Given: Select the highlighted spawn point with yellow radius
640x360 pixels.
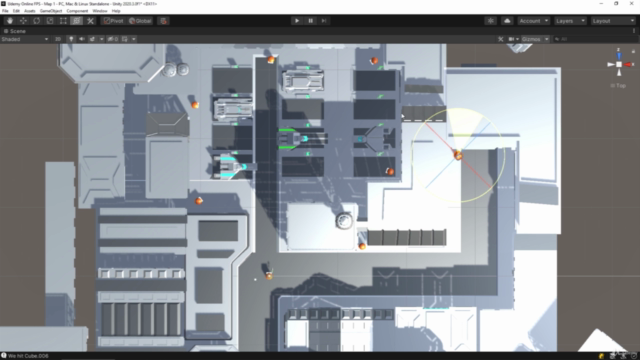Looking at the screenshot, I should click(x=458, y=155).
